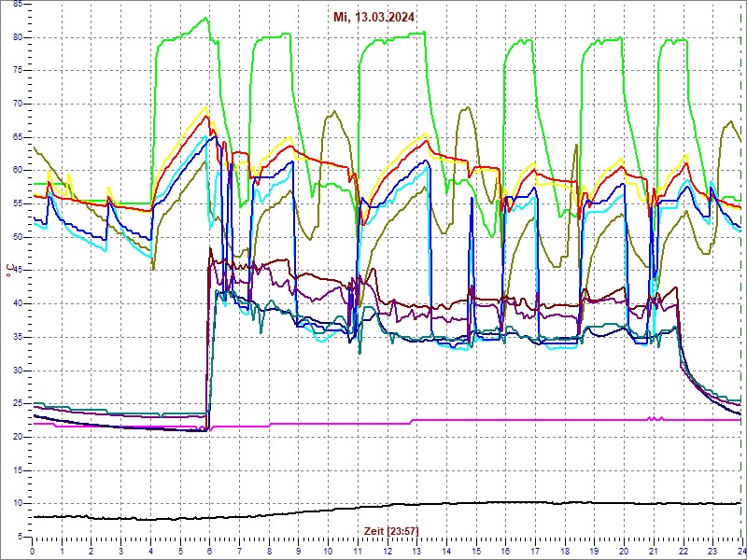Viewport: 747px width, 560px height.
Task: Click hour 8 on the time axis
Action: (x=269, y=551)
